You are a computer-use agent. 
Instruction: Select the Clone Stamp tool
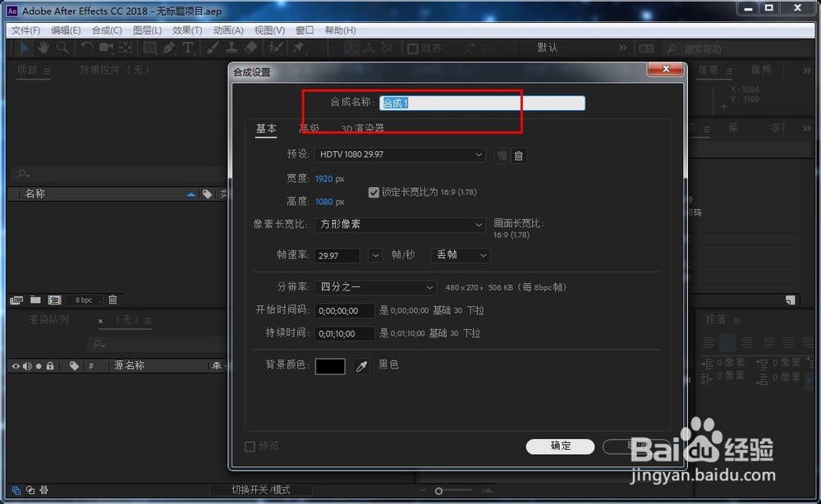(x=232, y=48)
